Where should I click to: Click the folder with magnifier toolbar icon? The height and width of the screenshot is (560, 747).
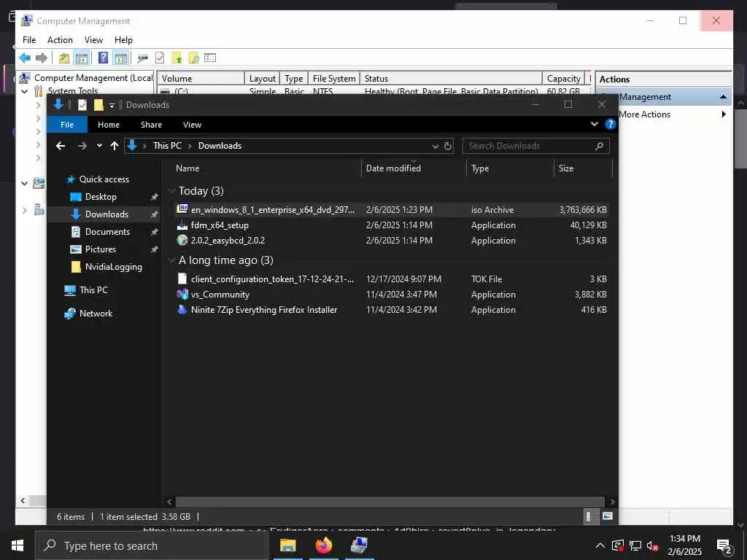click(x=193, y=58)
